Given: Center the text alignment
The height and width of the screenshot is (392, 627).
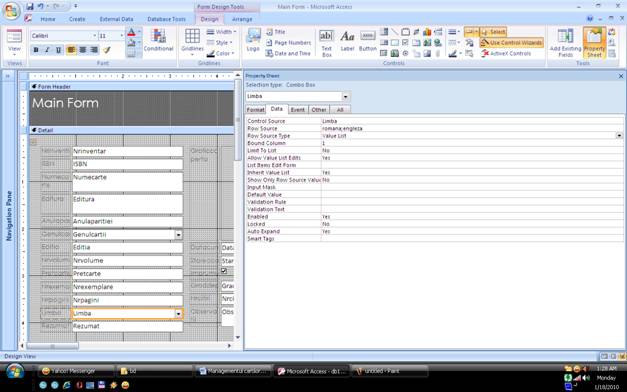Looking at the screenshot, I should coord(82,50).
